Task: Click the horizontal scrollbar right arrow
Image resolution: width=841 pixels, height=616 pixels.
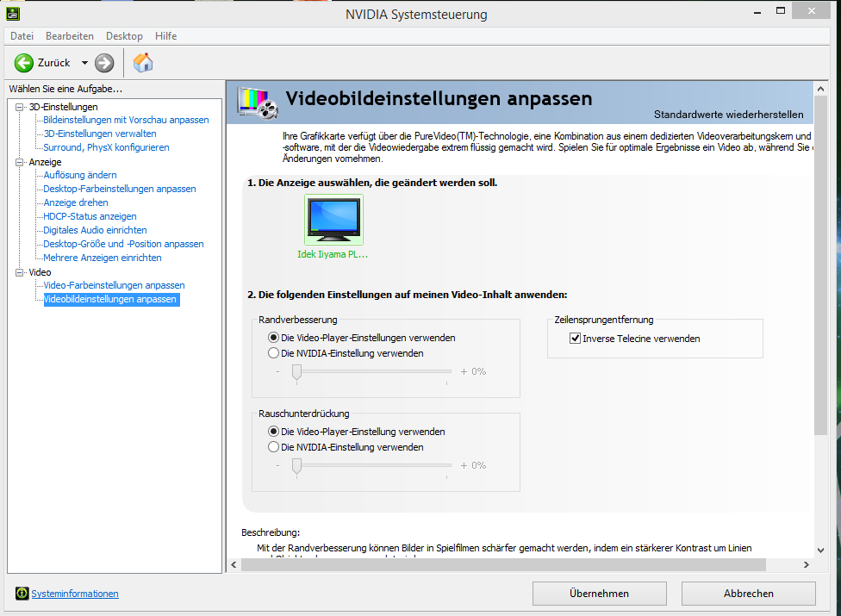Action: coord(807,564)
